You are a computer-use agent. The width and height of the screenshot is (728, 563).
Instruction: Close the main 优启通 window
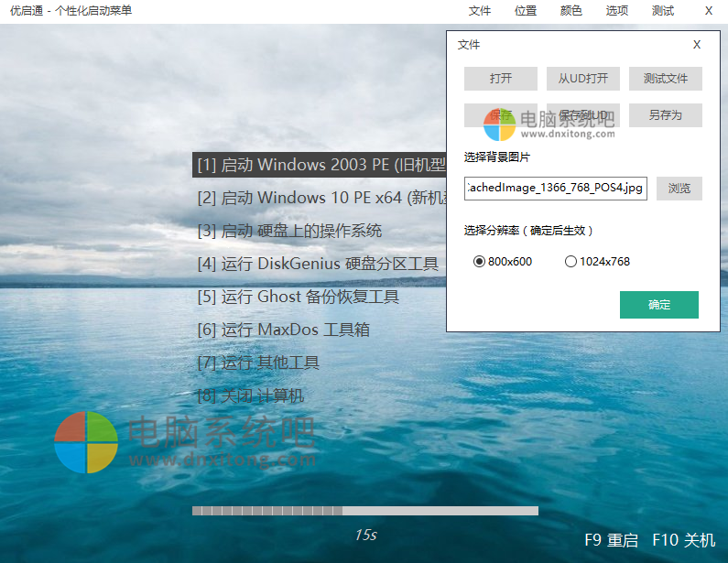(709, 11)
